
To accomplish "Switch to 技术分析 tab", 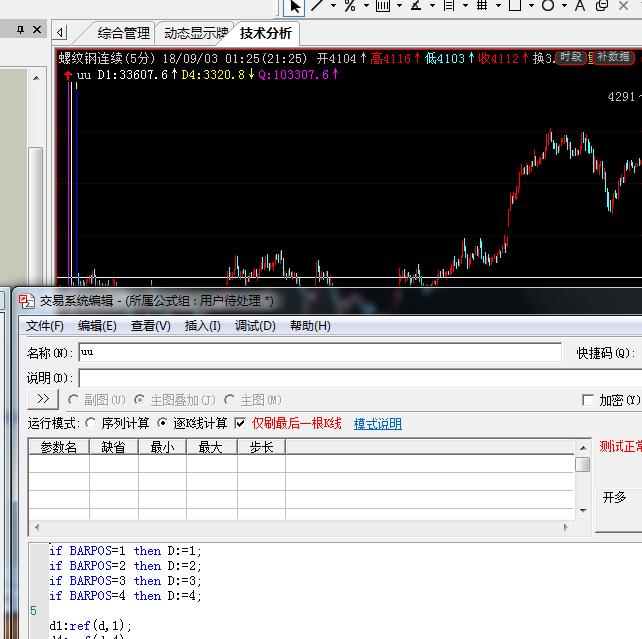I will pos(266,33).
